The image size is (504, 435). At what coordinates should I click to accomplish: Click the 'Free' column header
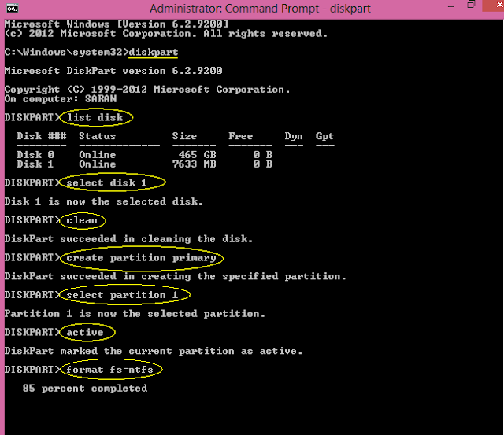point(240,136)
